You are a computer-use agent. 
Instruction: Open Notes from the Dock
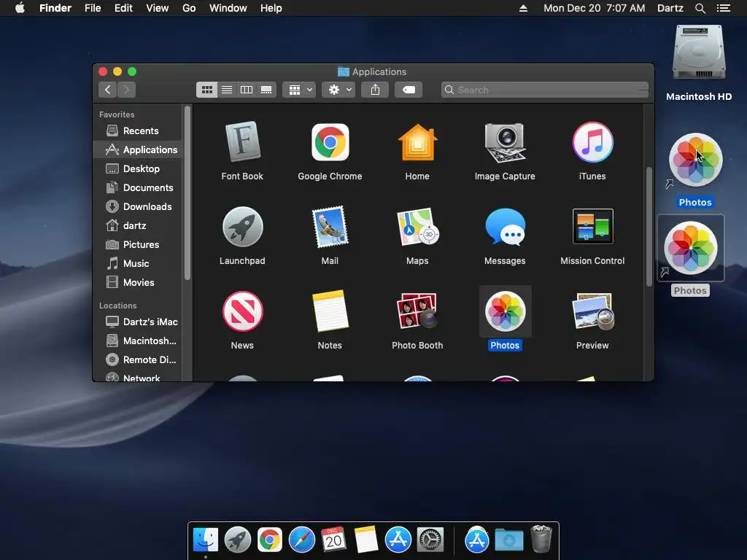point(366,540)
